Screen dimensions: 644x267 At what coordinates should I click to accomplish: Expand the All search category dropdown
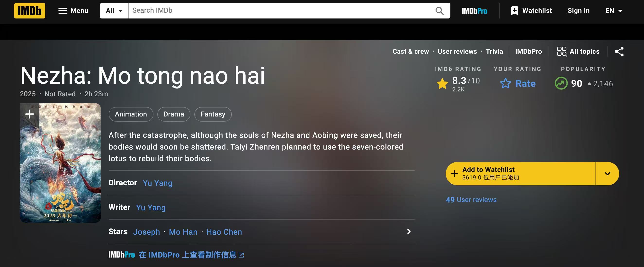pyautogui.click(x=114, y=11)
